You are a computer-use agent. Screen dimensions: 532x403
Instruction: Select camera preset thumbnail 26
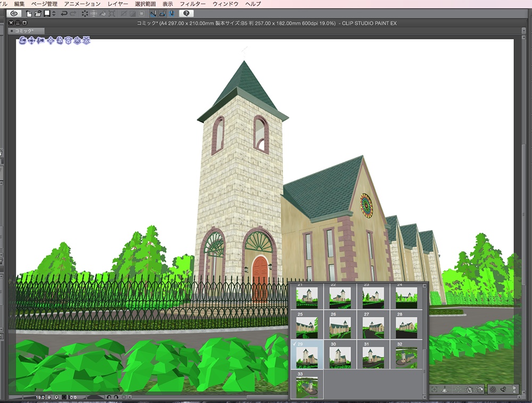pyautogui.click(x=340, y=327)
